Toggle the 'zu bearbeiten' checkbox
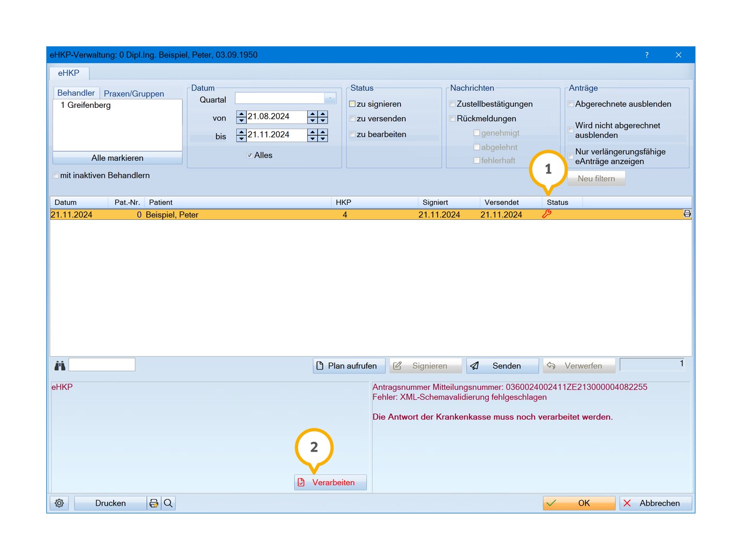This screenshot has height=560, width=742. click(x=352, y=134)
